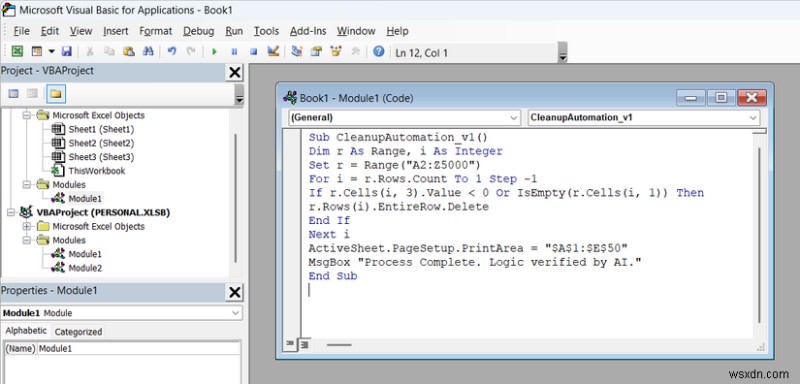
Task: Save the workbook using the floppy disk icon
Action: pos(66,51)
